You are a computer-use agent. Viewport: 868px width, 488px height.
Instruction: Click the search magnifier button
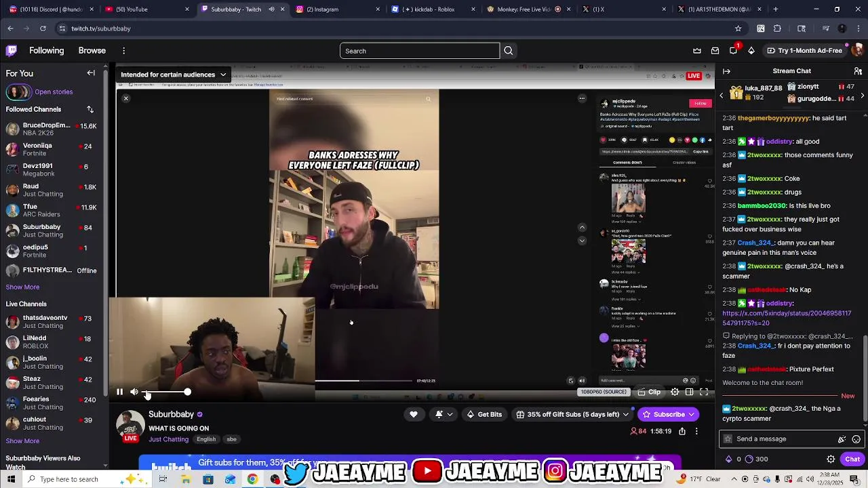[509, 51]
